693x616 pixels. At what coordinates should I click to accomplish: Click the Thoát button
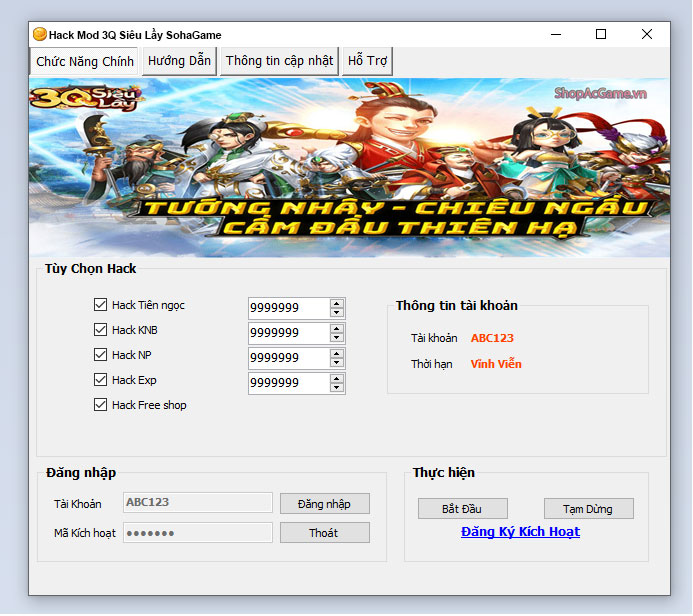pos(325,533)
